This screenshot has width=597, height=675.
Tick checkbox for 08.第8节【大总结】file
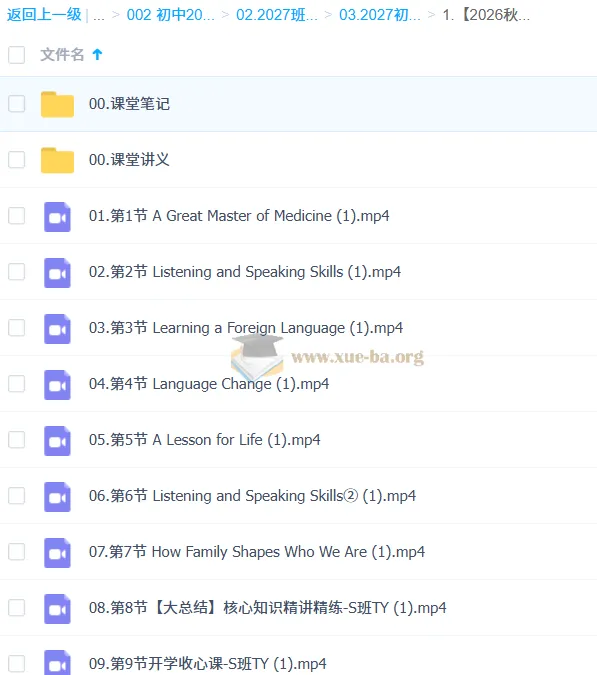(x=17, y=607)
